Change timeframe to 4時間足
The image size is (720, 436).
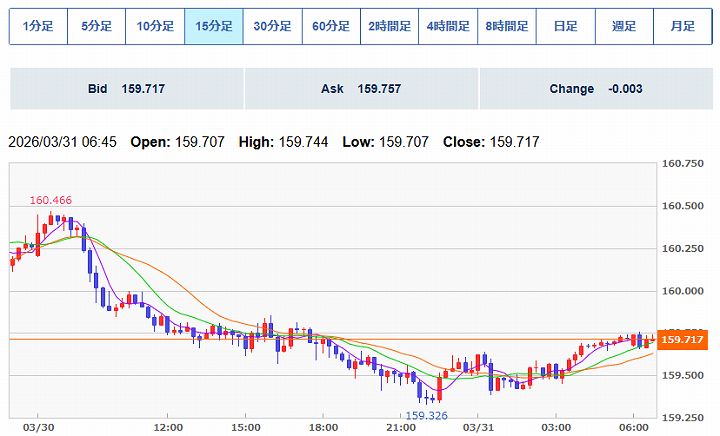click(448, 27)
